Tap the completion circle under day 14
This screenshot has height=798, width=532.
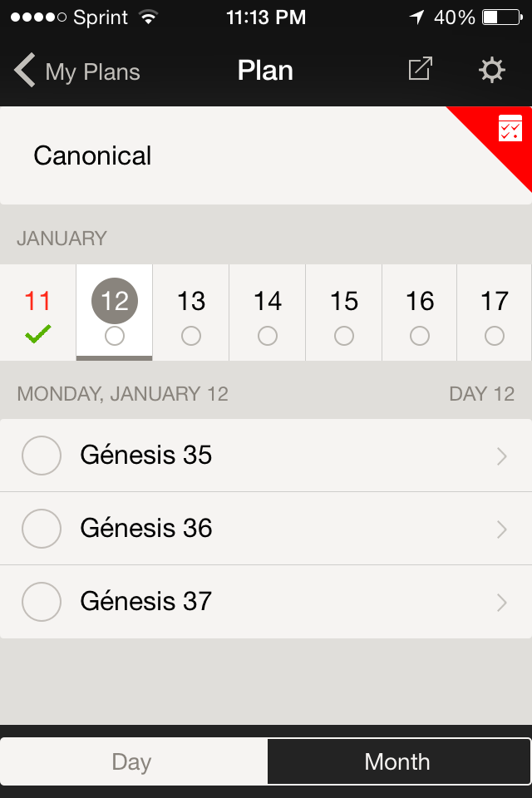(x=268, y=336)
